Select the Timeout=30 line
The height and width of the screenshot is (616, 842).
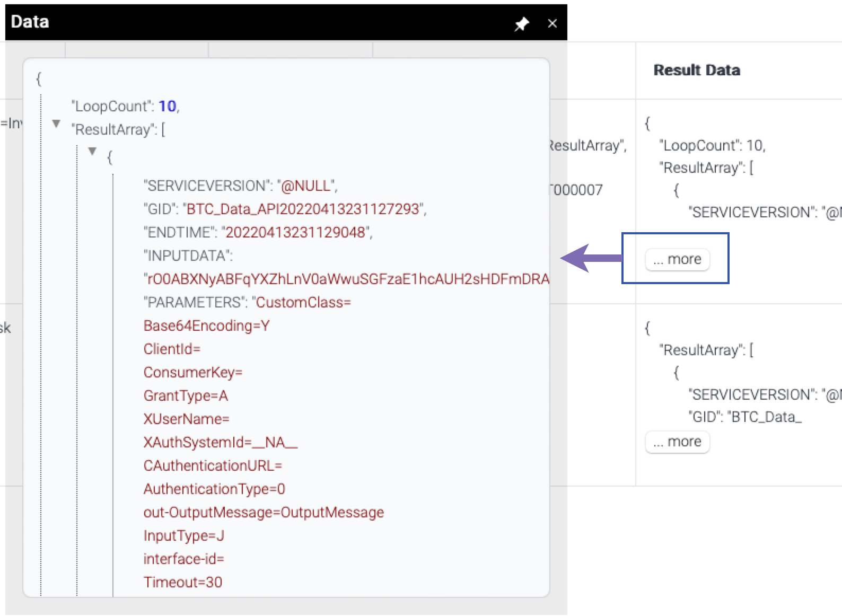click(182, 583)
